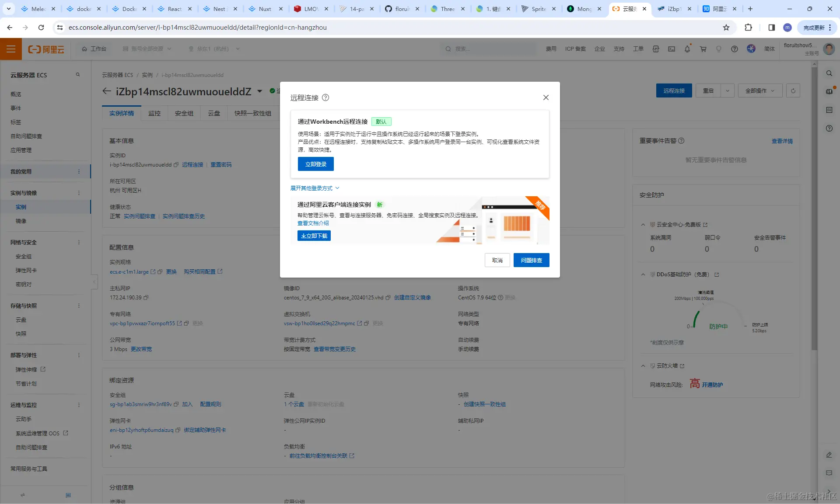Open the hamburger menu in Aliyun header
840x504 pixels.
click(11, 49)
